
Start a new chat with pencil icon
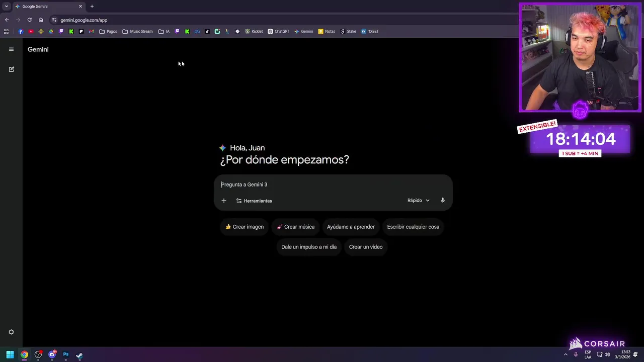click(x=11, y=69)
